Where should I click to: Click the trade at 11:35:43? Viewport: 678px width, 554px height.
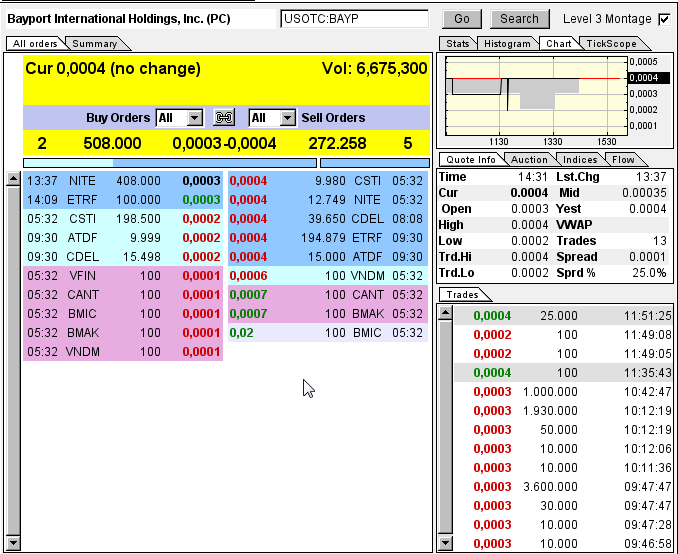tap(563, 373)
